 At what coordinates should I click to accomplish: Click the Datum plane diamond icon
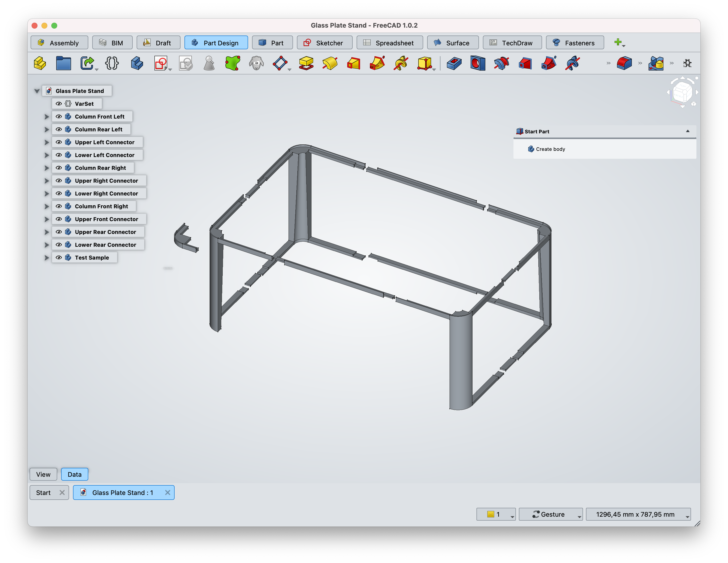[280, 63]
